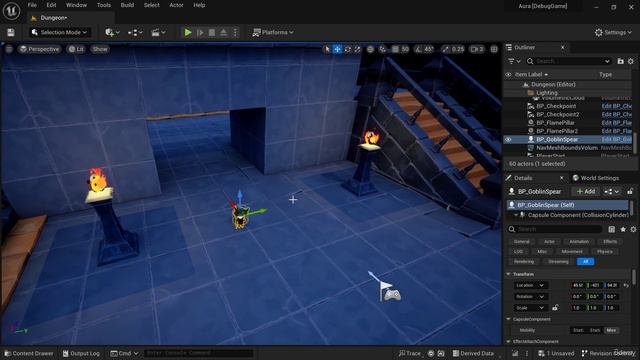This screenshot has height=360, width=640.
Task: Close the Outliner panel tab
Action: (x=562, y=47)
